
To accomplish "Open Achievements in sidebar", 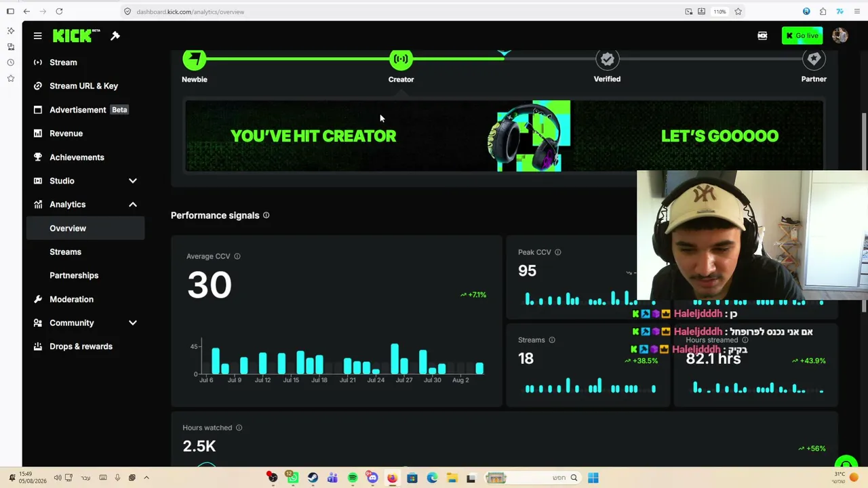I will pos(77,157).
